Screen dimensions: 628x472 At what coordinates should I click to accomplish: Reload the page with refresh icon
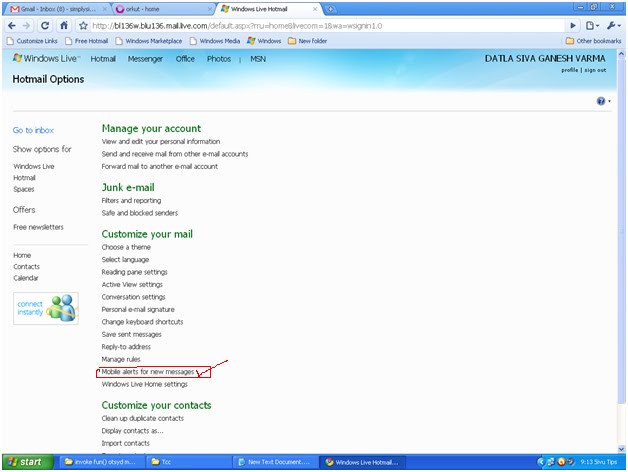coord(45,26)
